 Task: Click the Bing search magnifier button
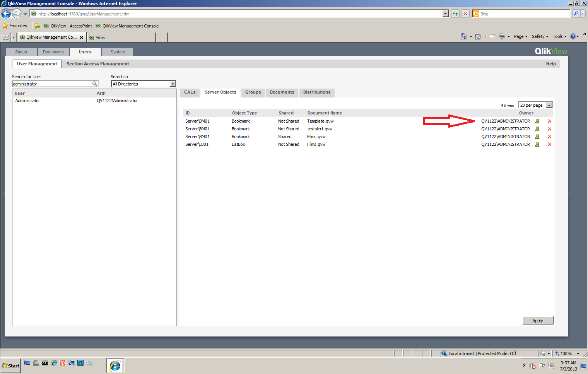point(576,14)
